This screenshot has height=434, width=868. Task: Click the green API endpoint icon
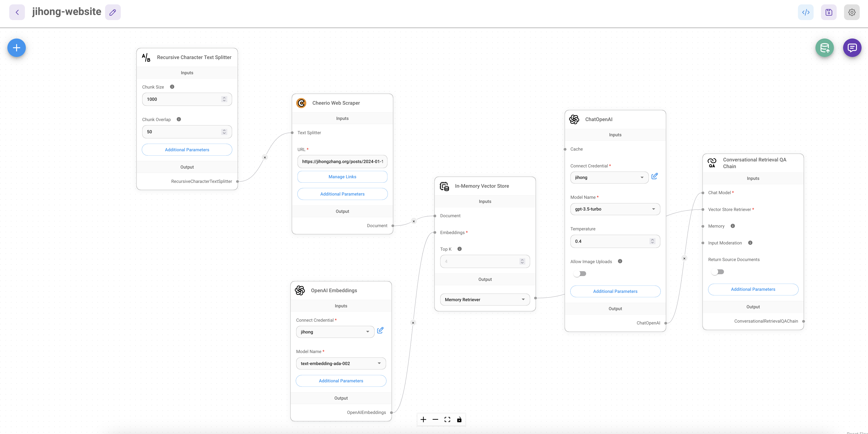(x=824, y=48)
